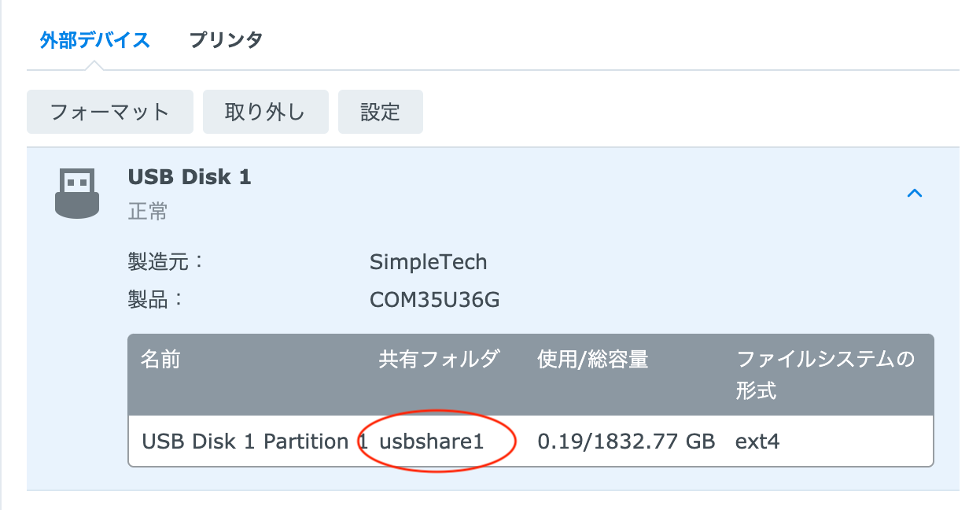Select the USB Disk 1 Partition 1 row

531,441
